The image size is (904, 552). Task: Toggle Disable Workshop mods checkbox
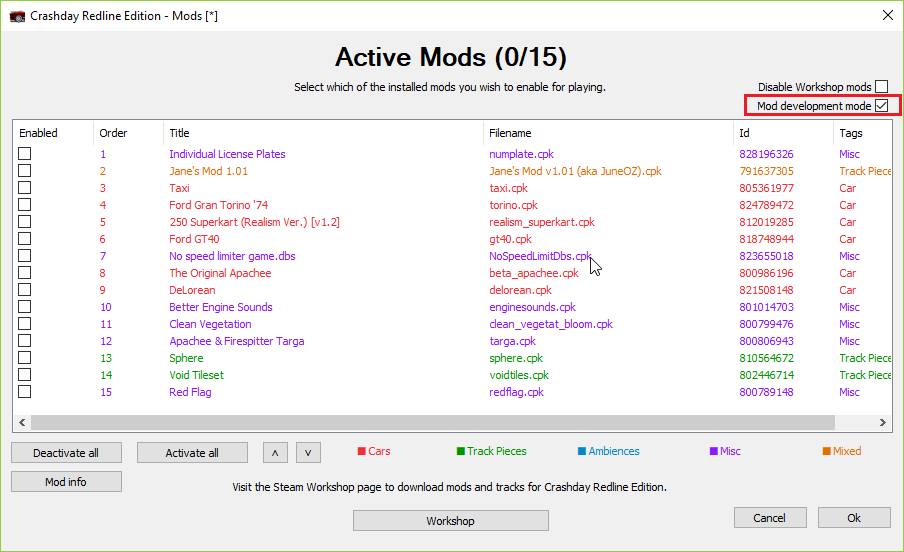click(882, 87)
